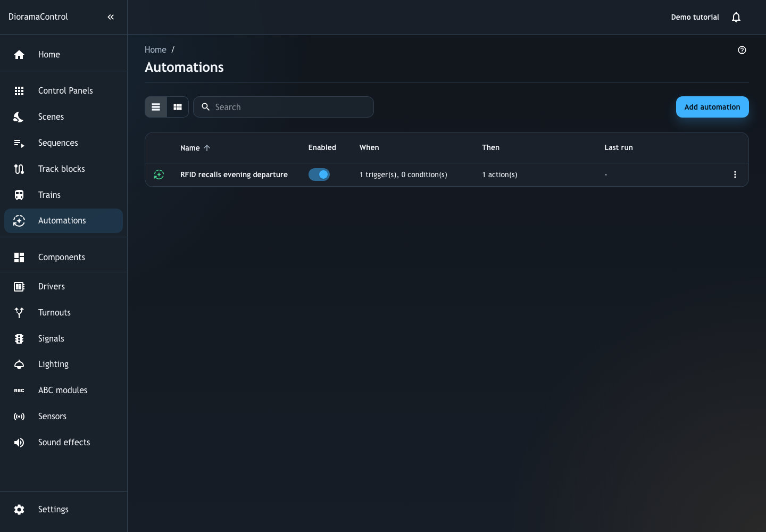
Task: Disable the RFID recalls evening departure toggle
Action: [x=319, y=174]
